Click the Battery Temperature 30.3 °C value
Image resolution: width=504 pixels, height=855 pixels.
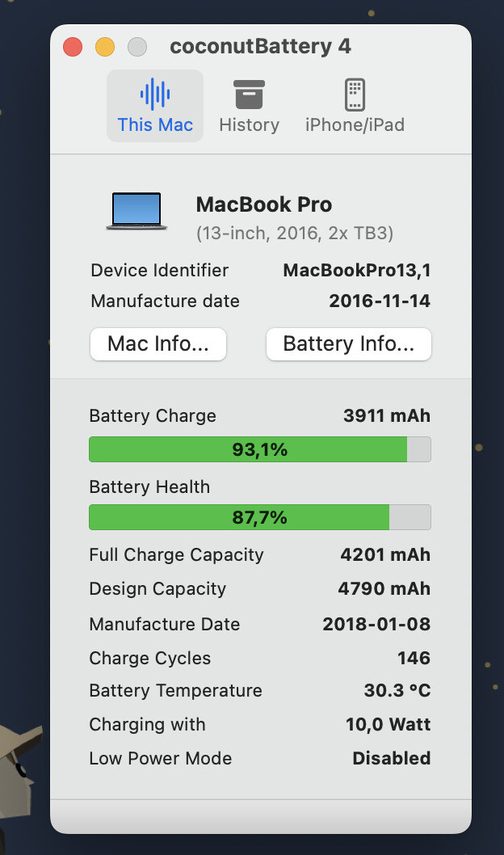tap(397, 690)
